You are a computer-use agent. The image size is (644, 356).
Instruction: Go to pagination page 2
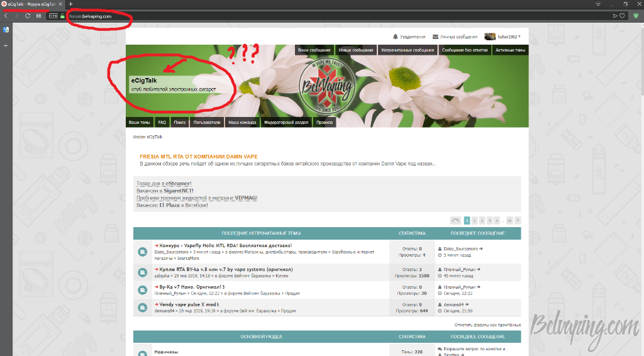[474, 221]
